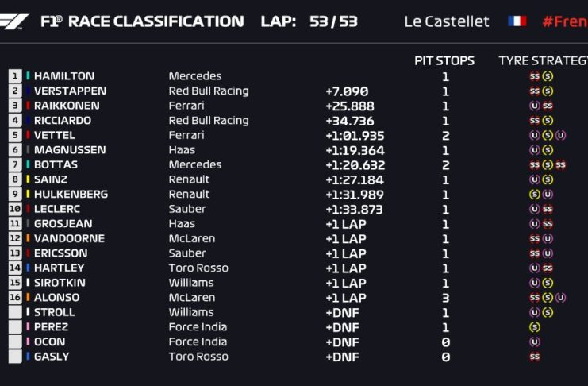The height and width of the screenshot is (386, 588).
Task: Open the #French hashtag
Action: (564, 21)
